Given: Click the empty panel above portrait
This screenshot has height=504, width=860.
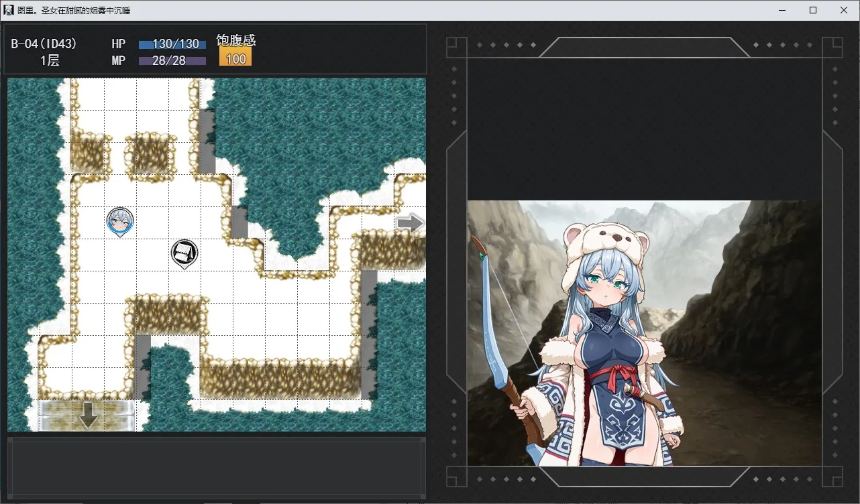Looking at the screenshot, I should pos(644,129).
